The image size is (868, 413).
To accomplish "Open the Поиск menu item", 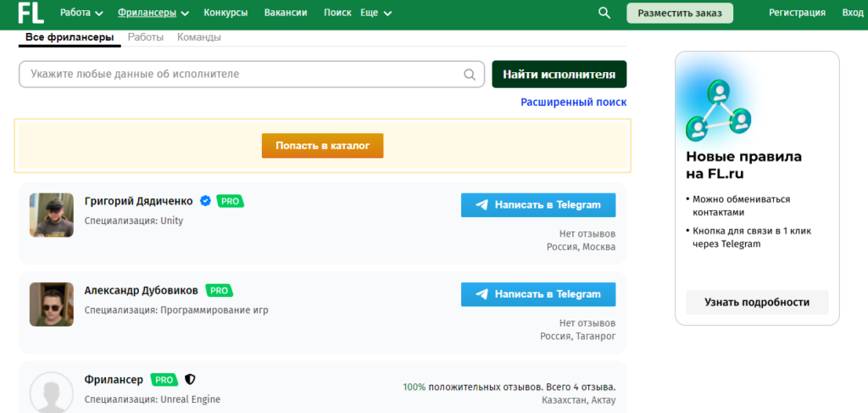I will [x=337, y=13].
